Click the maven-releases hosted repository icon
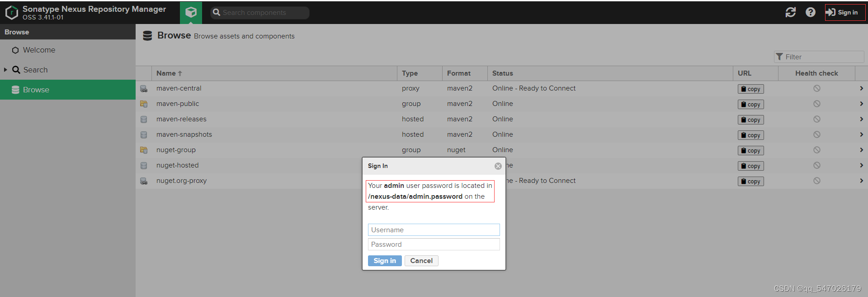Image resolution: width=868 pixels, height=297 pixels. (x=144, y=120)
